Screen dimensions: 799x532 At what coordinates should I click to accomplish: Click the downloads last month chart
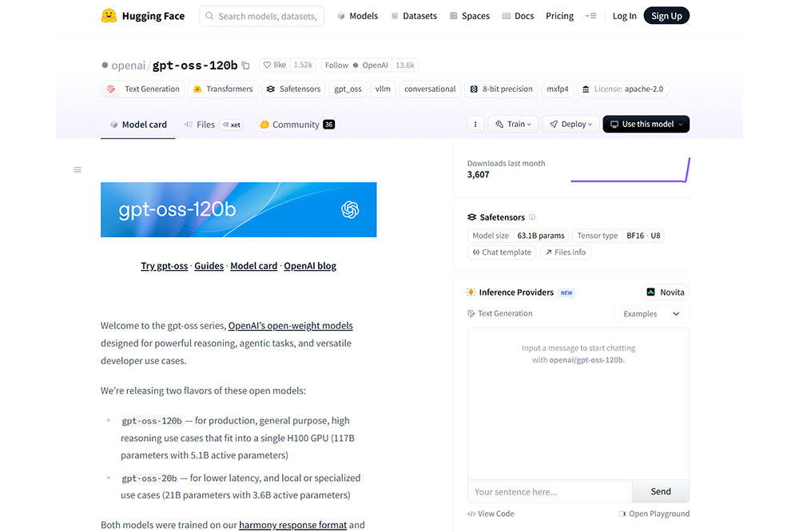pos(630,170)
